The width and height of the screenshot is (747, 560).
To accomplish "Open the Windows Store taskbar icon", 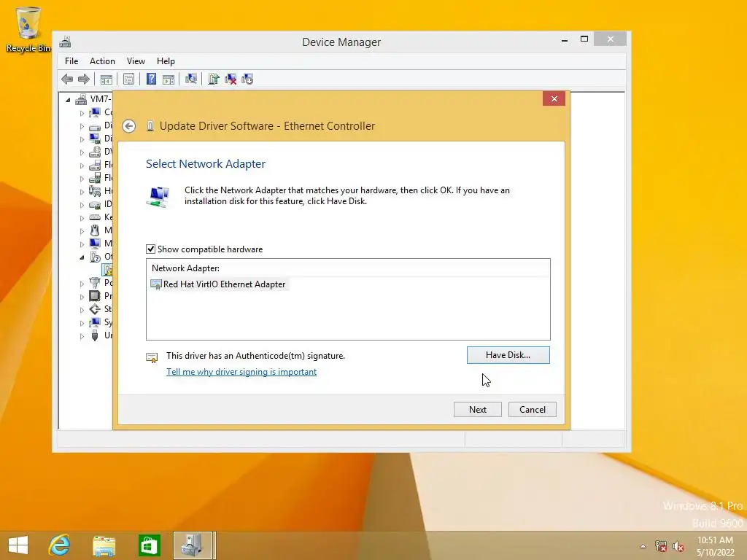I will point(149,545).
